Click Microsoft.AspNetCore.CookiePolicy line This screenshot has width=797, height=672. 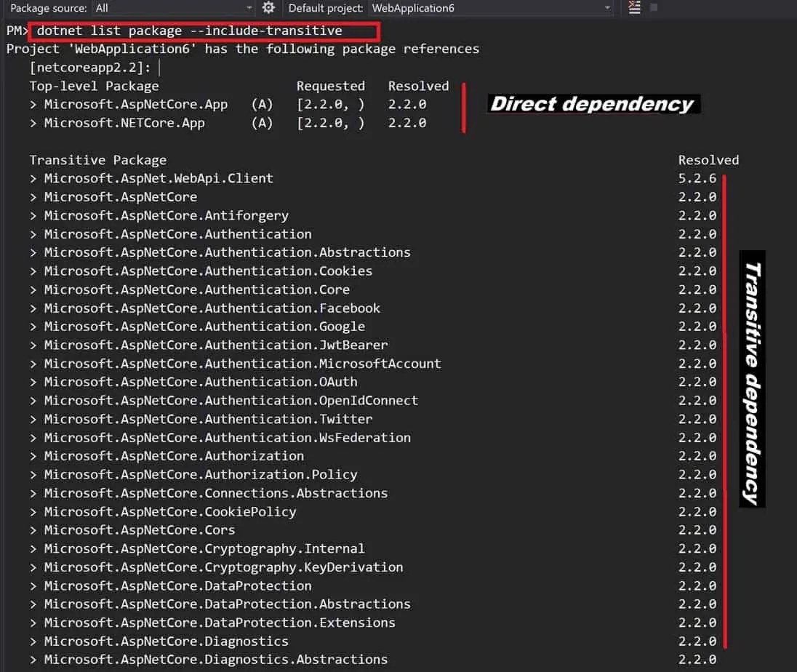tap(163, 512)
